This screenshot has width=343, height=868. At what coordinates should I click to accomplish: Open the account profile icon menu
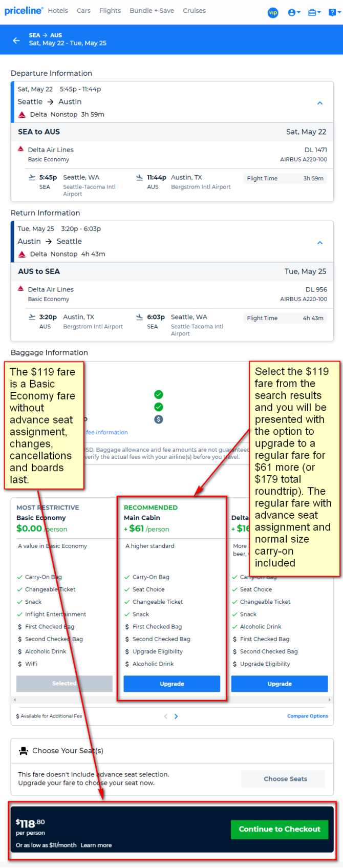[x=293, y=12]
